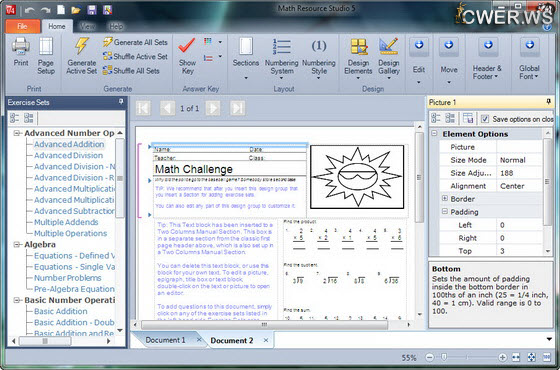Select the Advanced Division exercise set

(68, 155)
